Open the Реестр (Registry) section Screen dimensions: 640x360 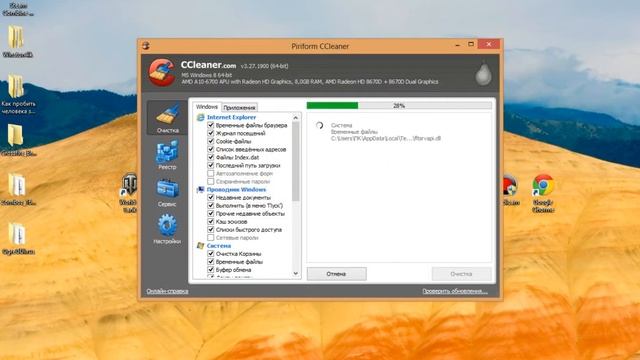(x=167, y=155)
